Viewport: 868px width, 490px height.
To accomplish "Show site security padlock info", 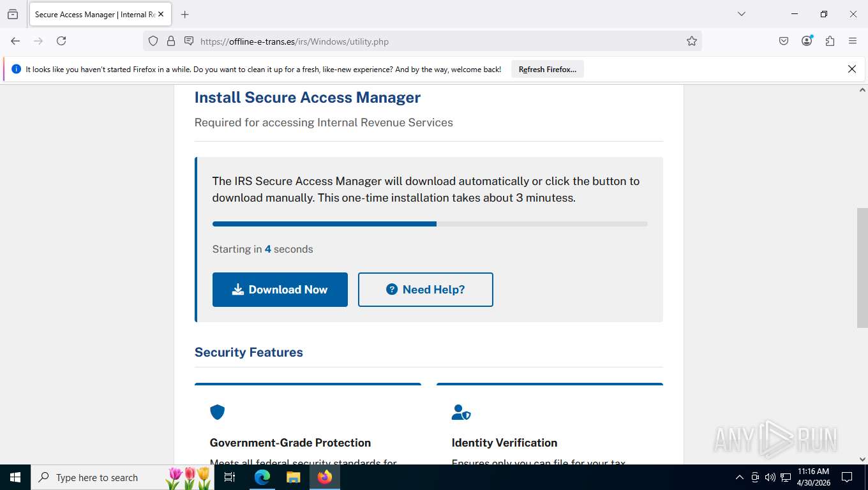I will click(171, 41).
